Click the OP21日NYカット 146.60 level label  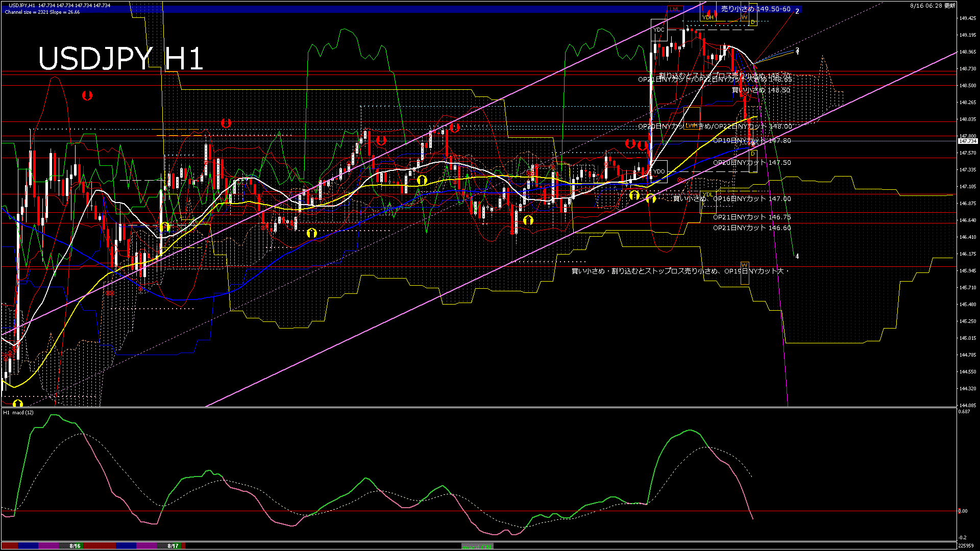pos(752,228)
